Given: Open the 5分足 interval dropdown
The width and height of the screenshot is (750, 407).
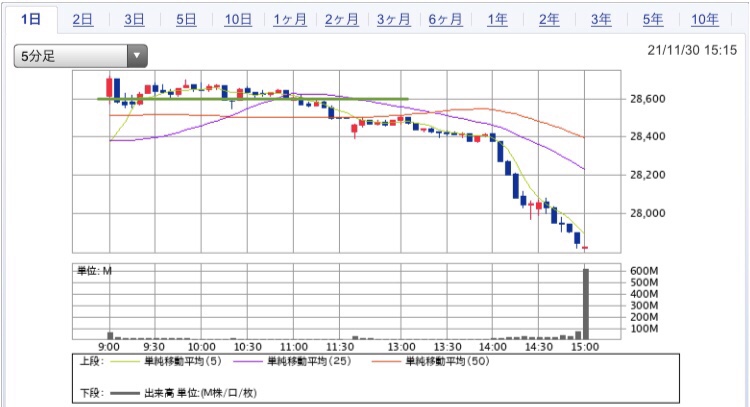Looking at the screenshot, I should pos(80,56).
